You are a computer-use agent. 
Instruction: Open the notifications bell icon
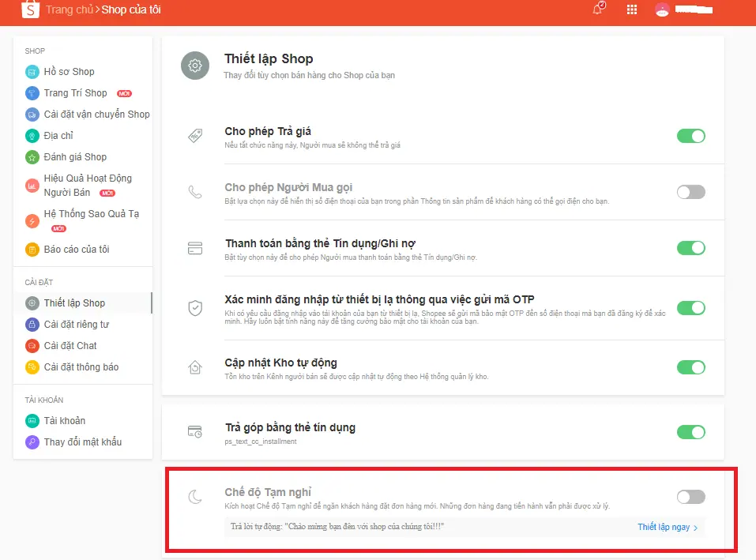point(598,9)
